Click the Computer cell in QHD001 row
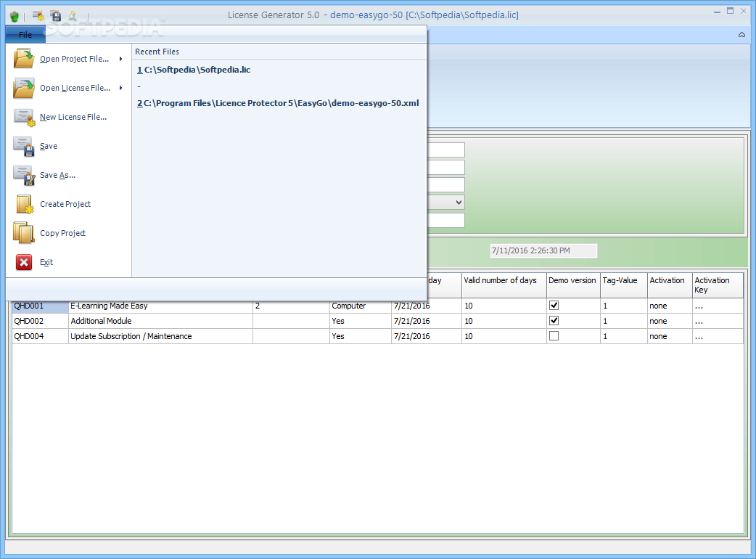The image size is (756, 559). (x=360, y=306)
